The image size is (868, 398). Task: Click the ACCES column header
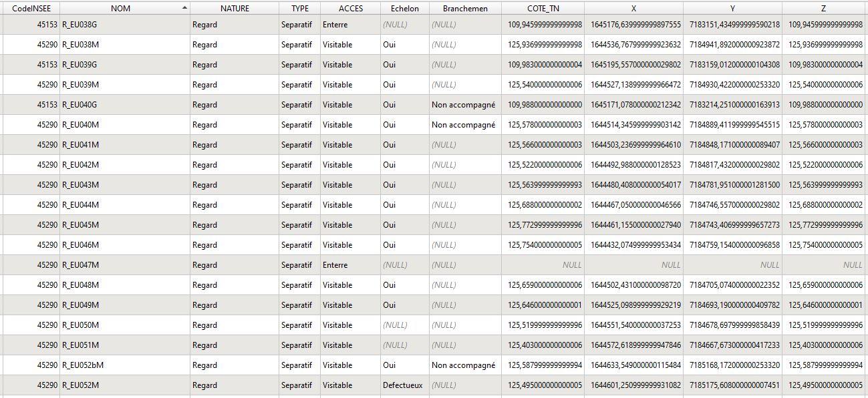point(351,8)
